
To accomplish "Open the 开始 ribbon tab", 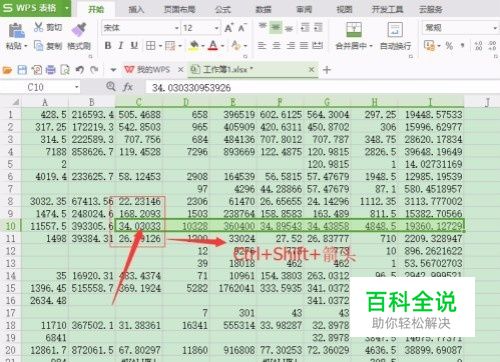I will [96, 9].
